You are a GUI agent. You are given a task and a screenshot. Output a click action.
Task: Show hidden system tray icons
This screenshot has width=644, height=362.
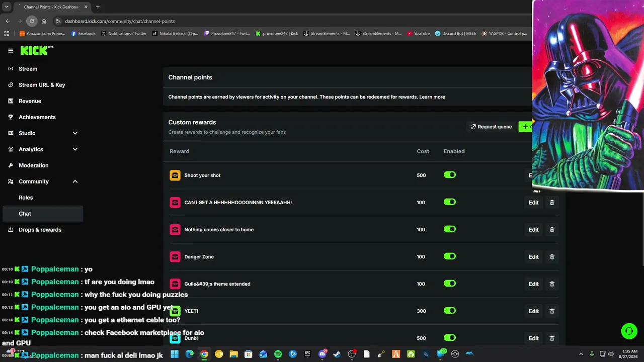(581, 354)
